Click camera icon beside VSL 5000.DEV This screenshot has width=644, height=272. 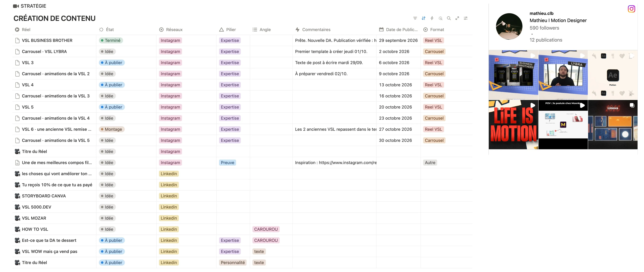click(x=17, y=207)
